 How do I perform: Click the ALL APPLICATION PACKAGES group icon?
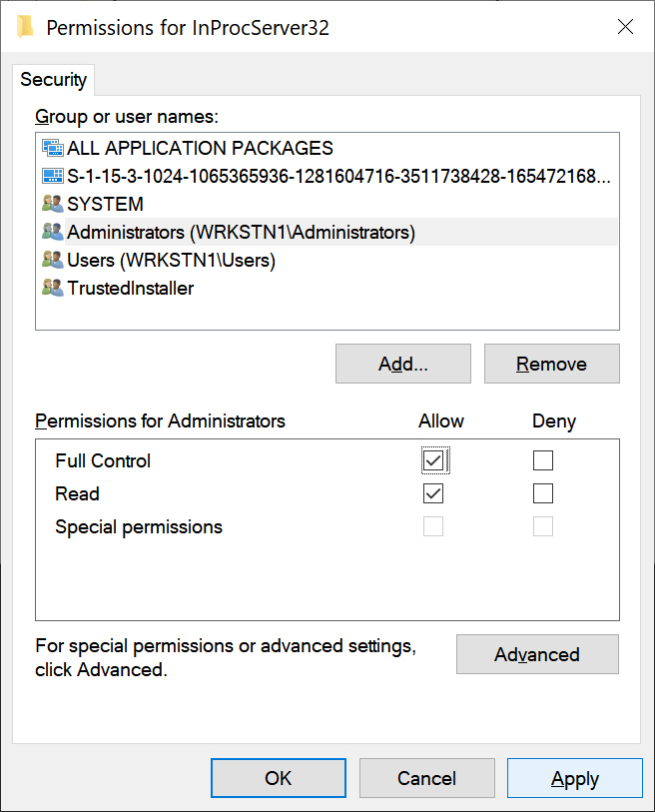(x=52, y=148)
